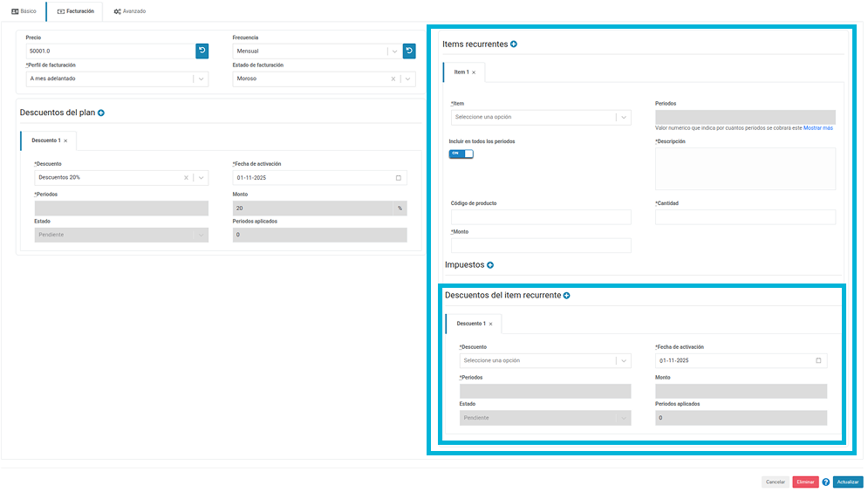Focus the Cantidad input field
Screen dimensions: 868x492
point(745,217)
